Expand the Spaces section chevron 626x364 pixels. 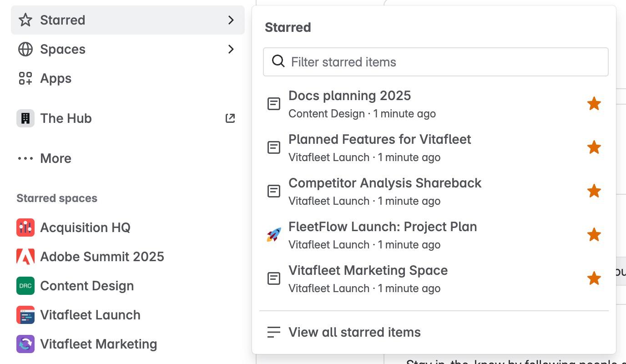coord(231,49)
